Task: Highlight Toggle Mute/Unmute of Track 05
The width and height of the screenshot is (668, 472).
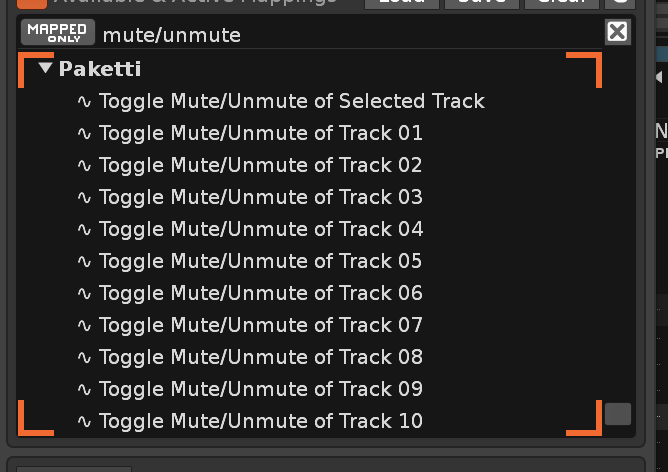Action: pos(260,261)
